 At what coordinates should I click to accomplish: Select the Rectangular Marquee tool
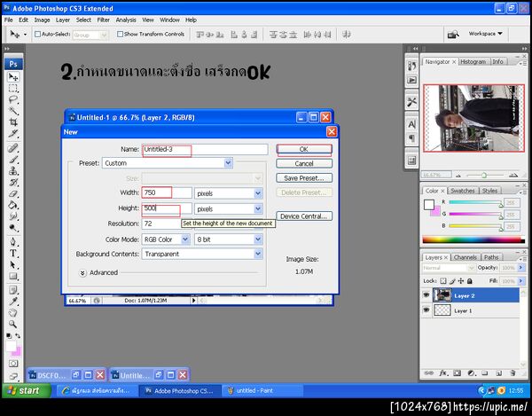click(13, 89)
